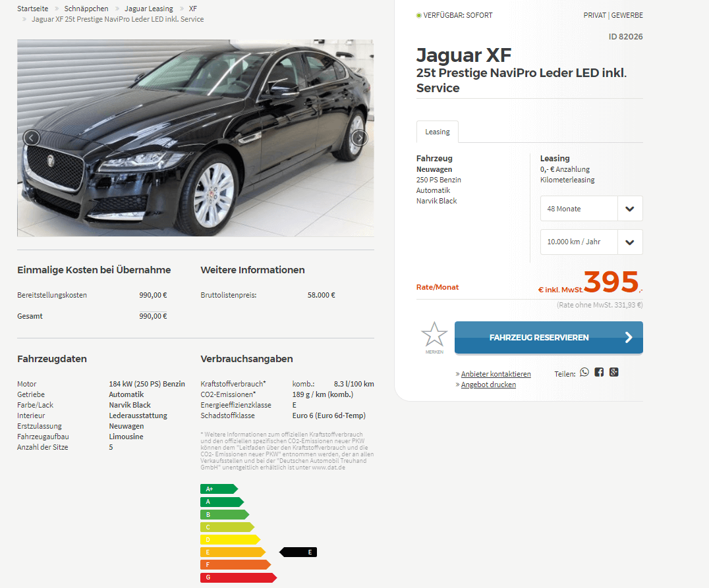Open the Jaguar Leasing breadcrumb
Image resolution: width=709 pixels, height=588 pixels.
[x=149, y=9]
